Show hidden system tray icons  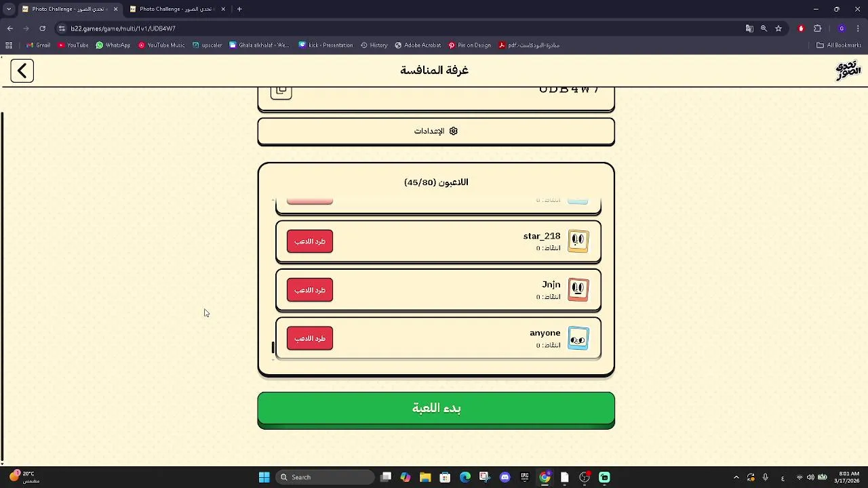(736, 477)
